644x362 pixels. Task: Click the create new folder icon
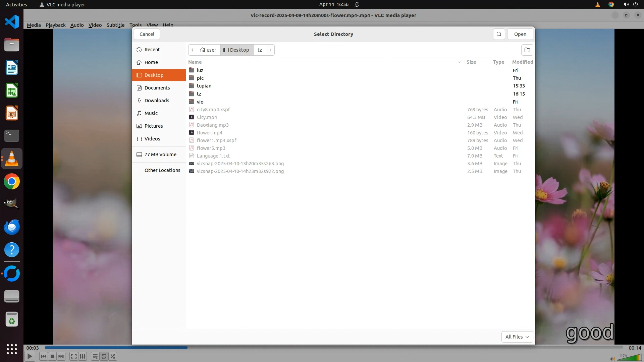pos(527,50)
